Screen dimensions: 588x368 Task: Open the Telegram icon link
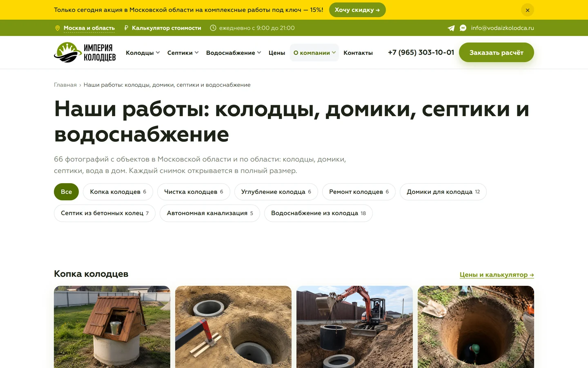click(x=451, y=28)
